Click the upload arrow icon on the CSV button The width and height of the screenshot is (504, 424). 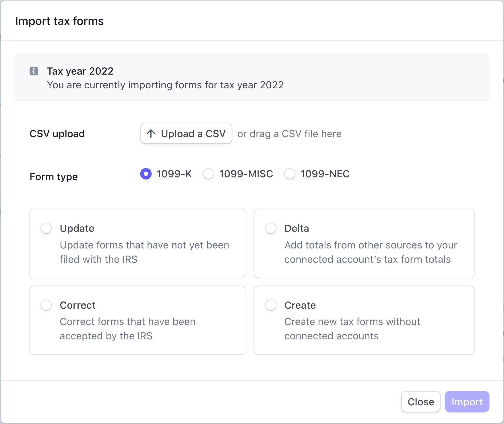tap(151, 133)
